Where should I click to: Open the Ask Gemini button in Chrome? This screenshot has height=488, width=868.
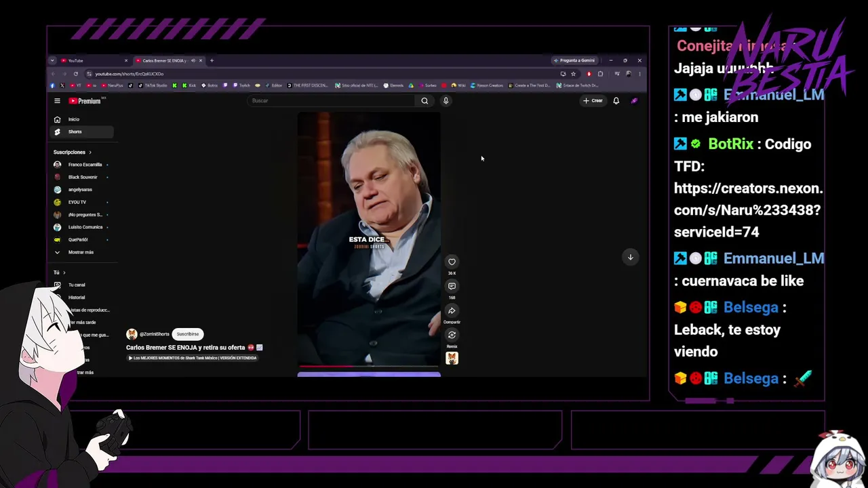click(x=574, y=60)
